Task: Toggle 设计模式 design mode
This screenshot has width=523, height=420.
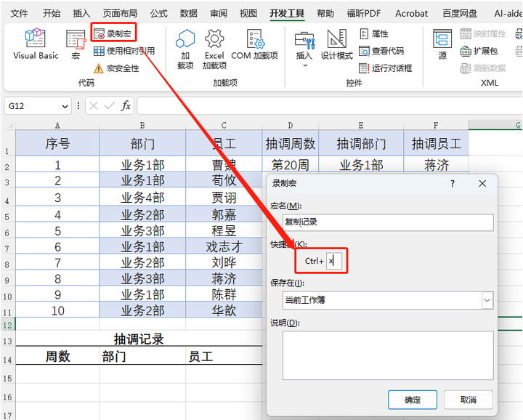Action: (336, 45)
